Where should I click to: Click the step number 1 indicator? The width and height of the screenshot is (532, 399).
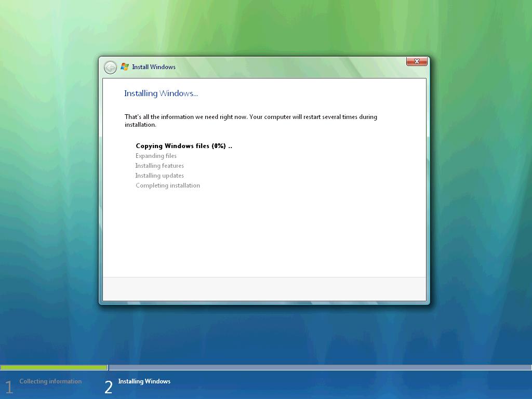coord(9,387)
